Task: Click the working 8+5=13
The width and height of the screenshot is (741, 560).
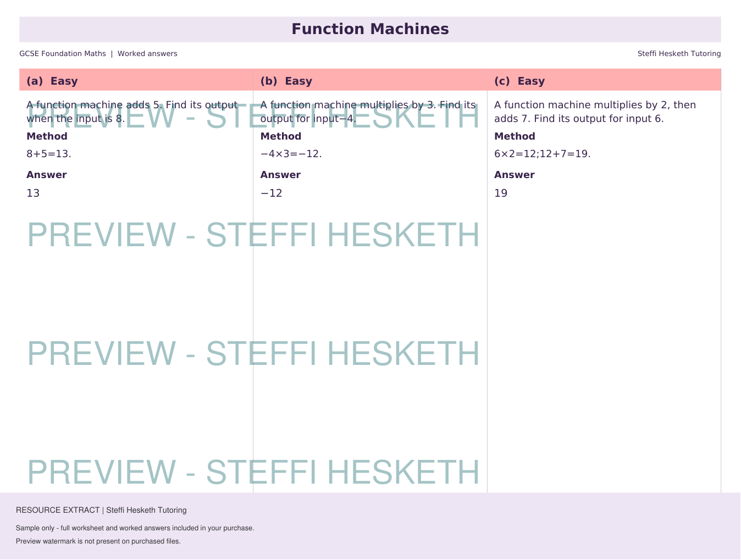Action: click(x=49, y=154)
